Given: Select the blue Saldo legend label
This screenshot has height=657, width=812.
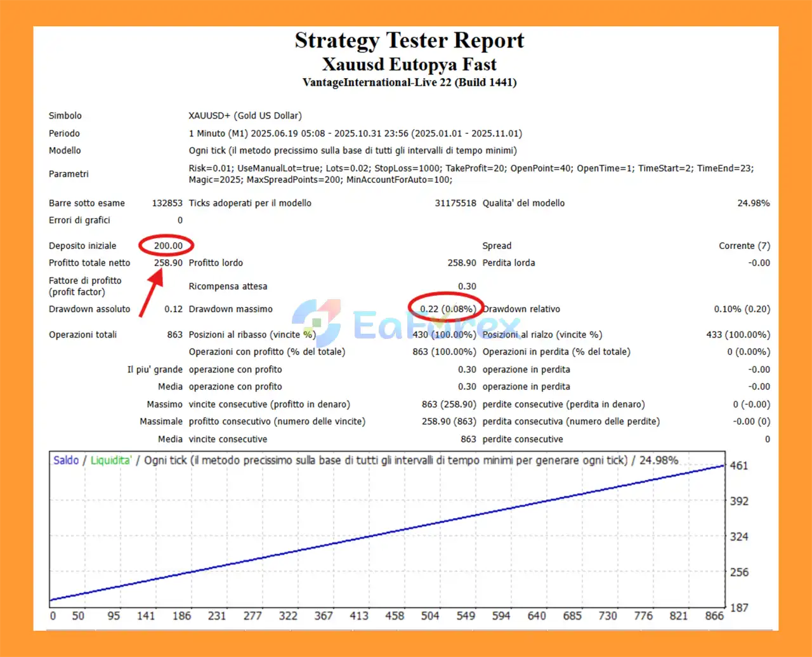Looking at the screenshot, I should click(66, 460).
